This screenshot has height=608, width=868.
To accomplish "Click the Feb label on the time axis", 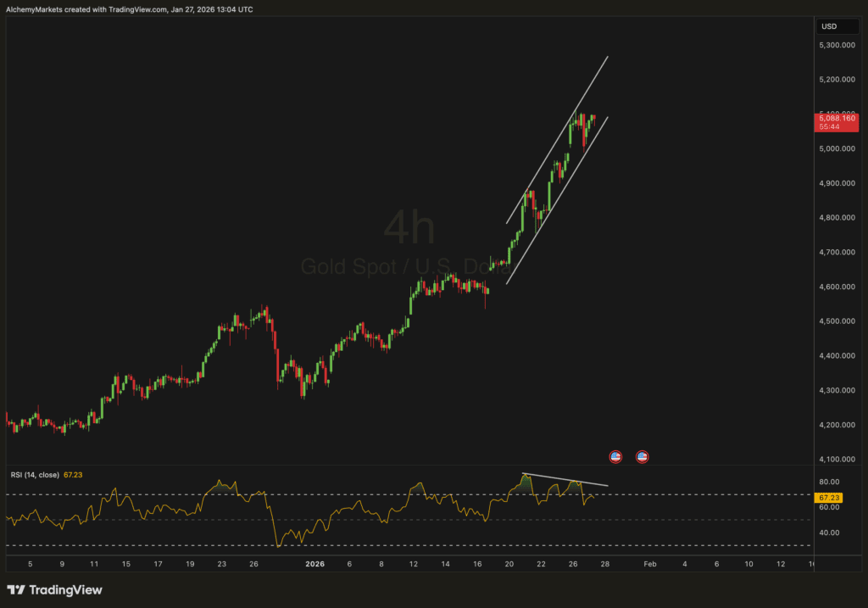I will point(649,563).
